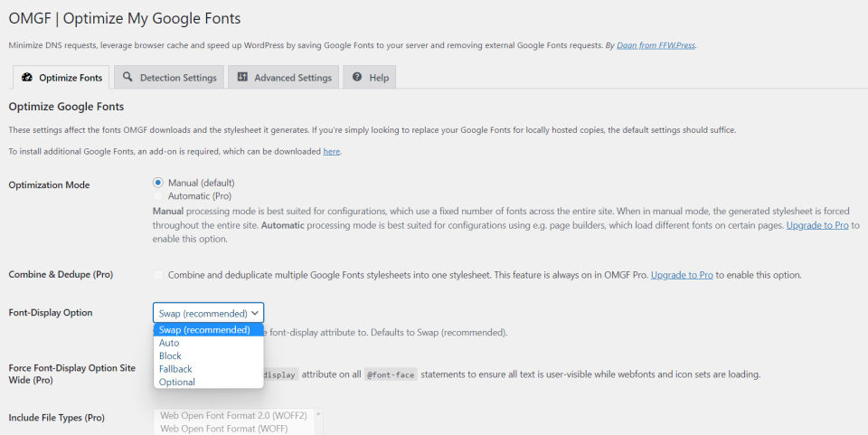Click Upgrade to Pro beside Combine & Dedupe
This screenshot has width=868, height=435.
tap(682, 275)
